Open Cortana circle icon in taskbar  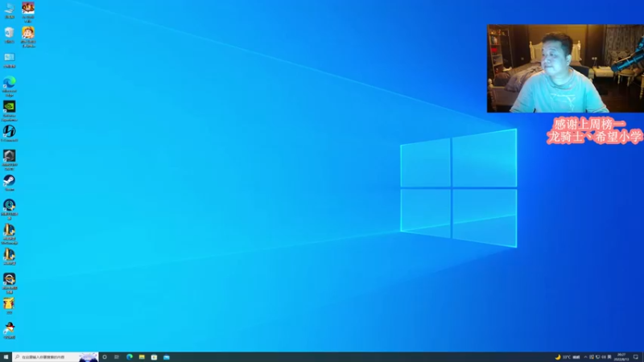coord(105,357)
